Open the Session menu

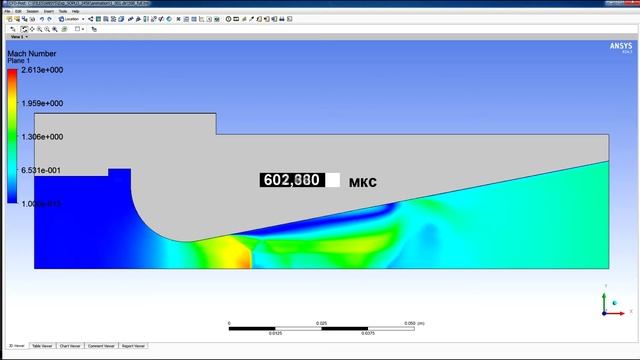32,11
